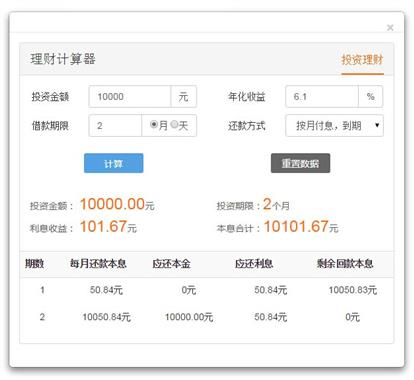Click the 应还本金 column header
Image resolution: width=414 pixels, height=380 pixels.
click(171, 264)
